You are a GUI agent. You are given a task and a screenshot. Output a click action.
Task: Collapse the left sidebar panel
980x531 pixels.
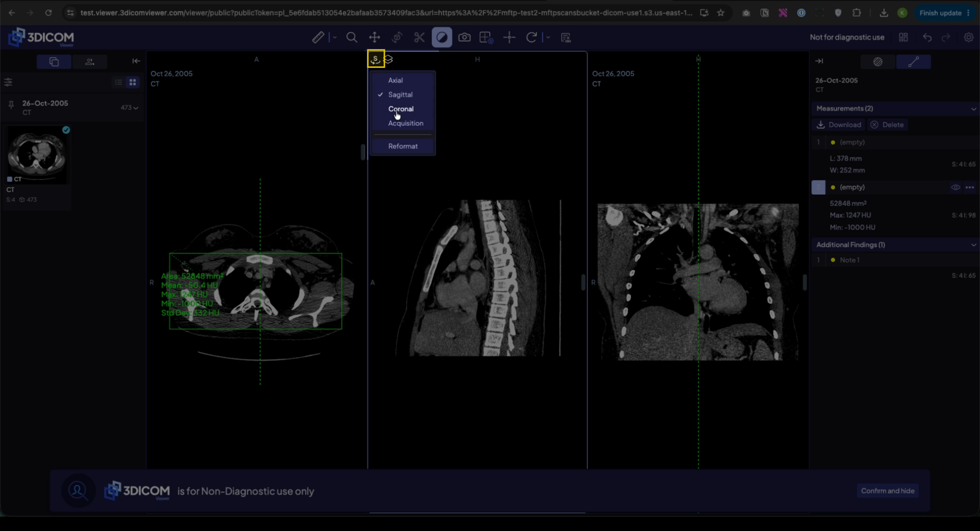[x=136, y=61]
